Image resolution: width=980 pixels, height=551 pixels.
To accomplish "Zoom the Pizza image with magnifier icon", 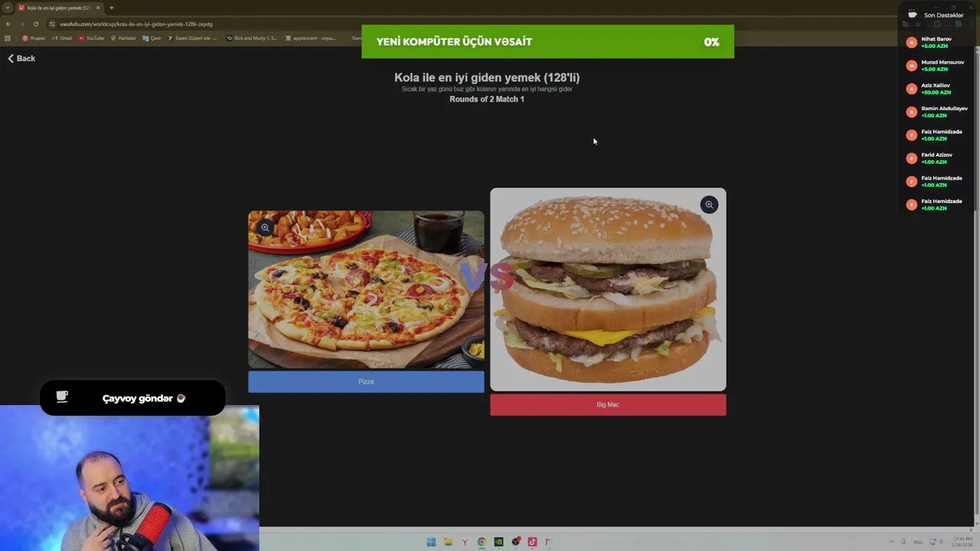I will pos(265,227).
